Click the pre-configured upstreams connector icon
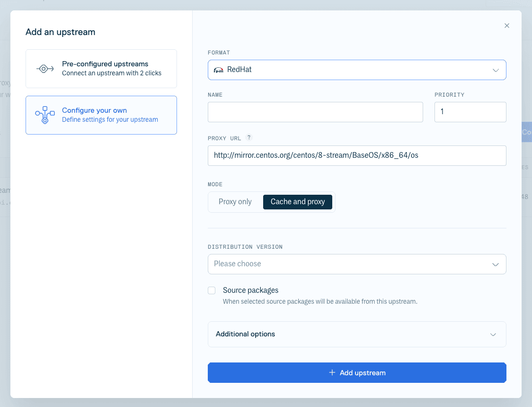Viewport: 532px width, 407px height. tap(45, 69)
